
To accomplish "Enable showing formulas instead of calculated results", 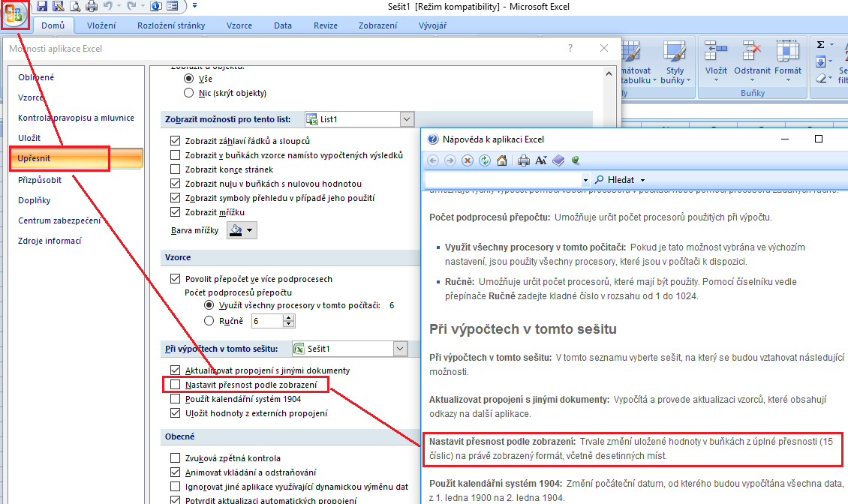I will [175, 155].
